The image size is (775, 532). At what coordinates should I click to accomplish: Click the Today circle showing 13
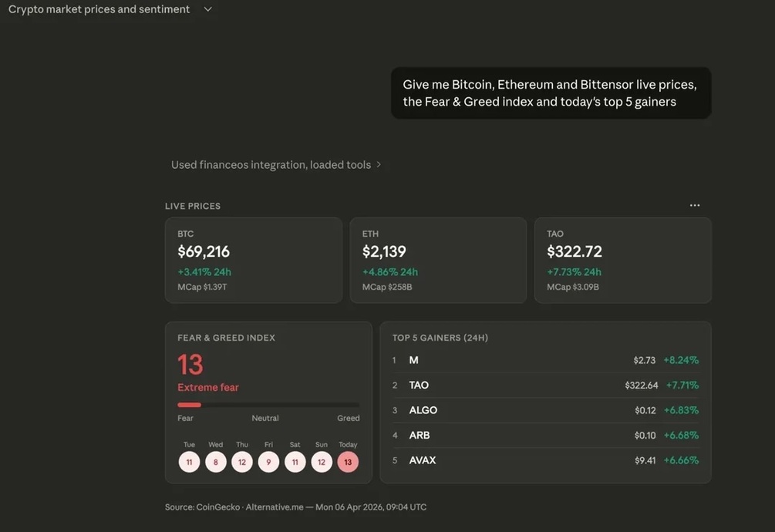click(348, 463)
